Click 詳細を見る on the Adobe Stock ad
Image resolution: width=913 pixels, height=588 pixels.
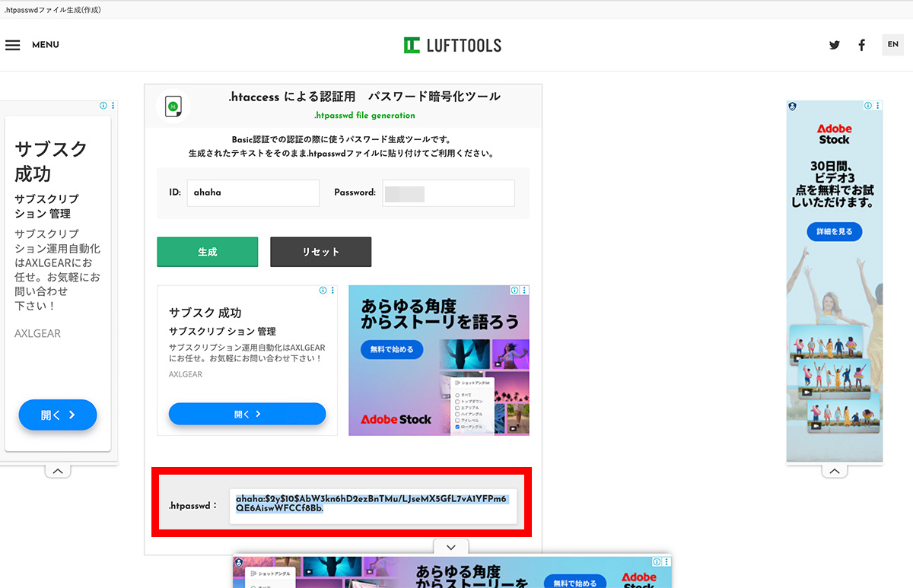click(834, 231)
